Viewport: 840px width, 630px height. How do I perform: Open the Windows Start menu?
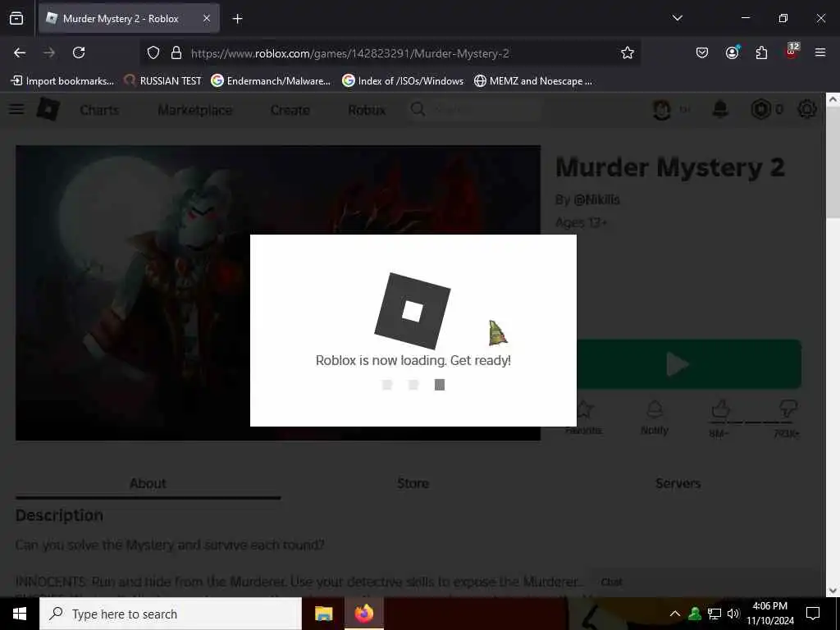[x=20, y=614]
